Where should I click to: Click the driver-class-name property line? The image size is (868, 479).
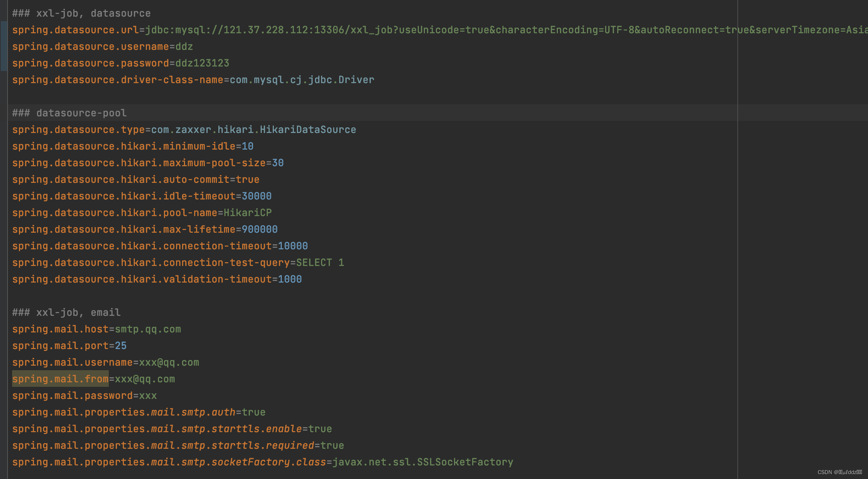point(193,80)
